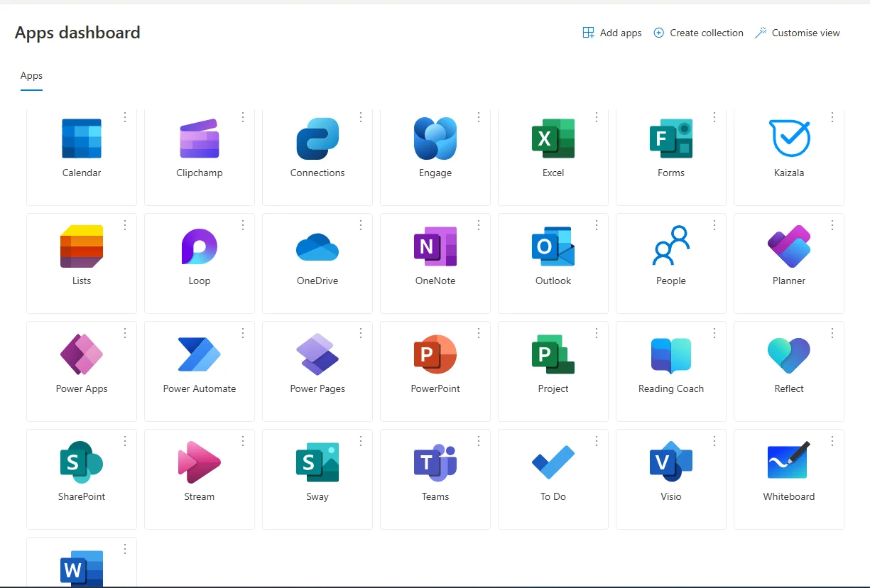Click the Reading Coach icon
870x588 pixels.
[671, 356]
